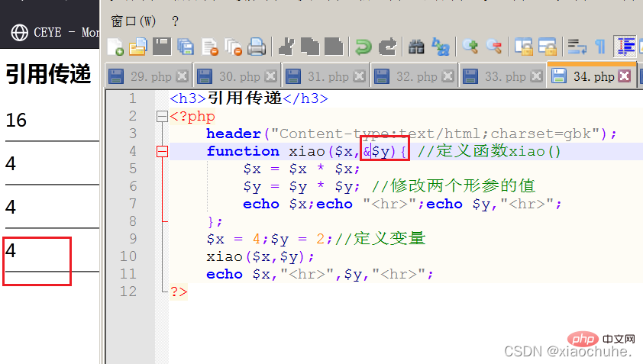Select the active 34.php tab
Image resolution: width=643 pixels, height=364 pixels.
coord(593,76)
